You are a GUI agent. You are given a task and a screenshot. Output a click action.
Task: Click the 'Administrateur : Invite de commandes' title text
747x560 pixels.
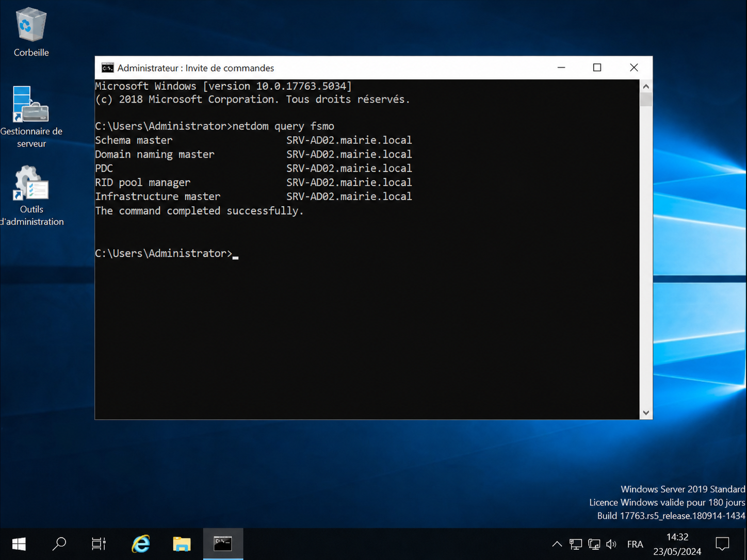coord(196,68)
